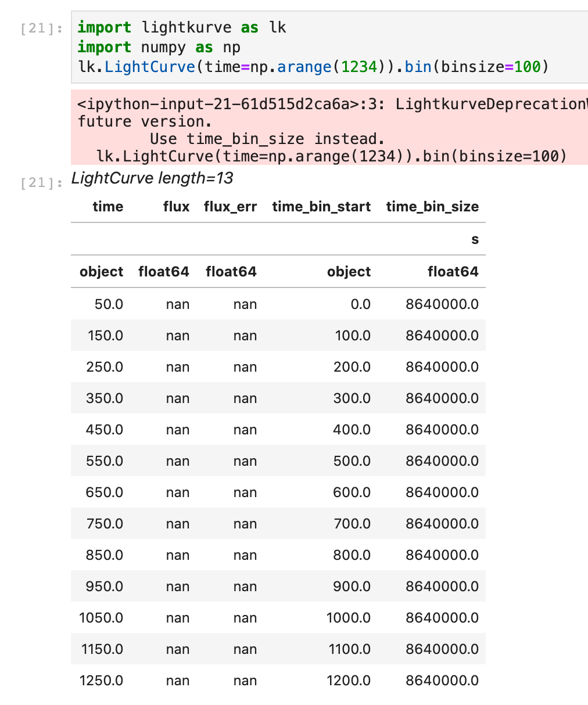Screen dimensions: 588x705
Task: Click 'float64' dtype under the flux column
Action: pyautogui.click(x=164, y=272)
